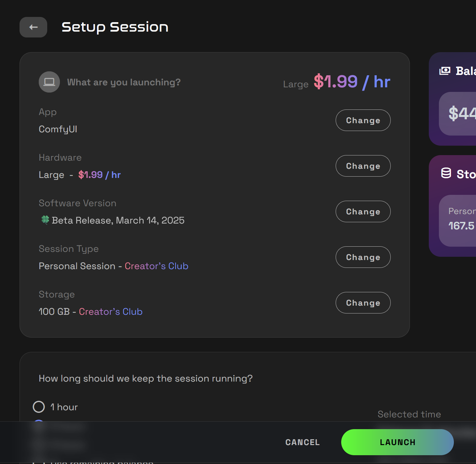Open Creator's Club link under Storage
The height and width of the screenshot is (464, 476).
pyautogui.click(x=110, y=312)
